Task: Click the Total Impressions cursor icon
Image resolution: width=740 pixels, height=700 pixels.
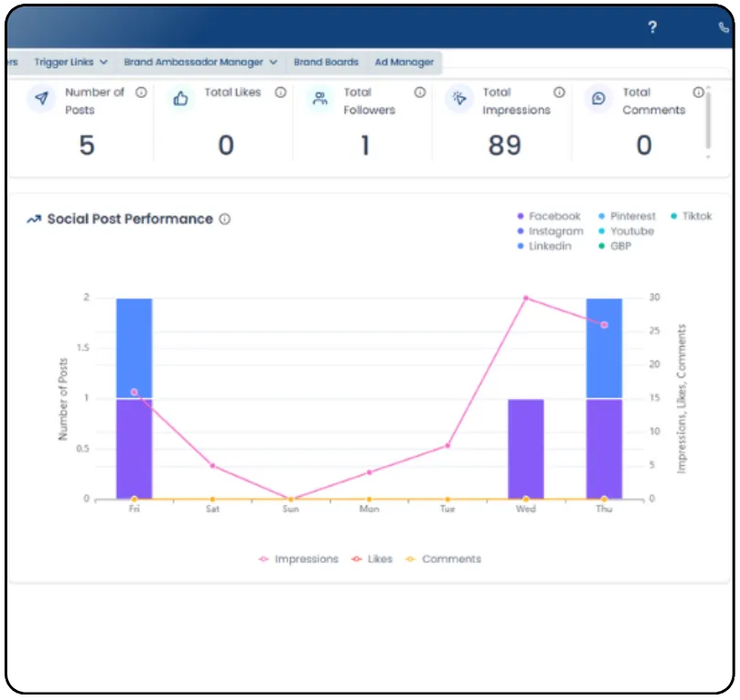Action: [x=459, y=98]
